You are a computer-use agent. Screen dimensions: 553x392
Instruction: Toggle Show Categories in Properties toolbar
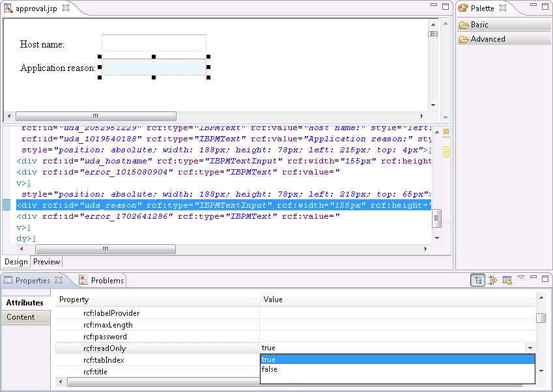(x=477, y=280)
